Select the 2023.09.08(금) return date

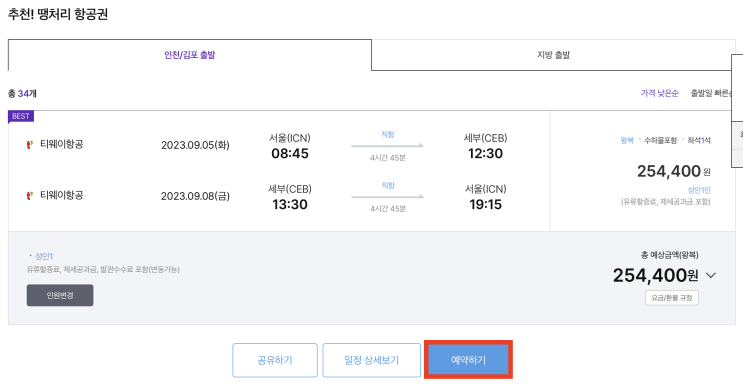(x=195, y=196)
